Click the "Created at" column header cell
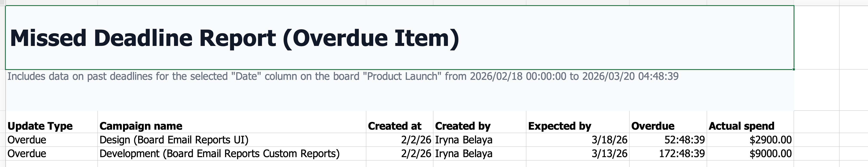868x167 pixels. (x=395, y=126)
